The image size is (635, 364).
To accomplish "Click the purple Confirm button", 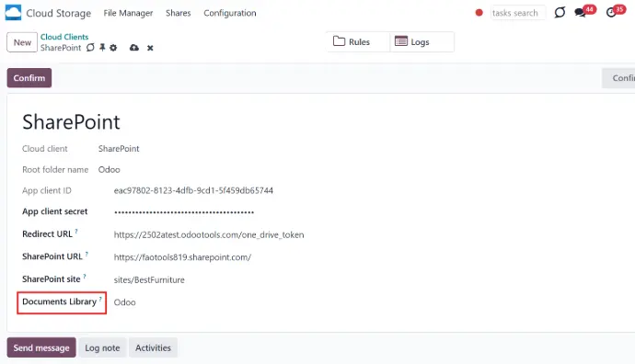I will [x=29, y=77].
